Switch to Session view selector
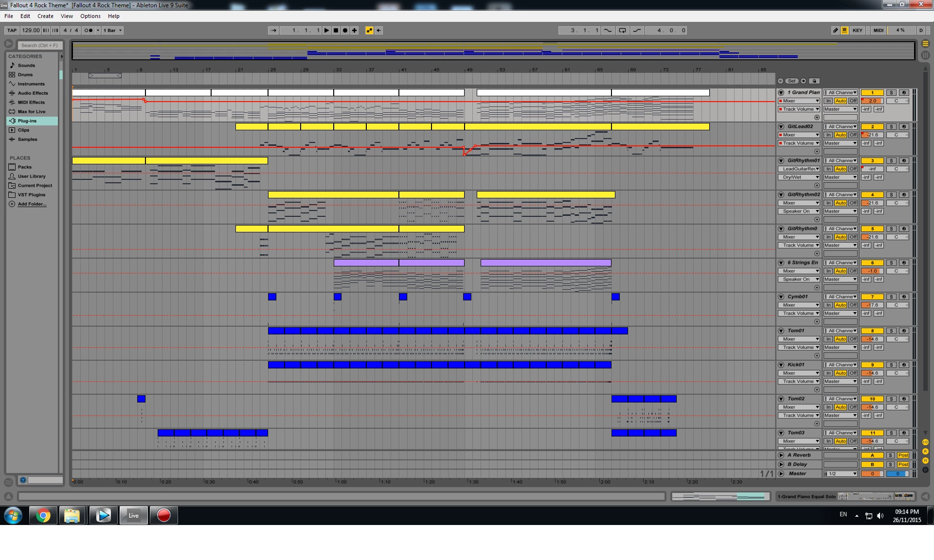934x560 pixels. click(x=925, y=55)
